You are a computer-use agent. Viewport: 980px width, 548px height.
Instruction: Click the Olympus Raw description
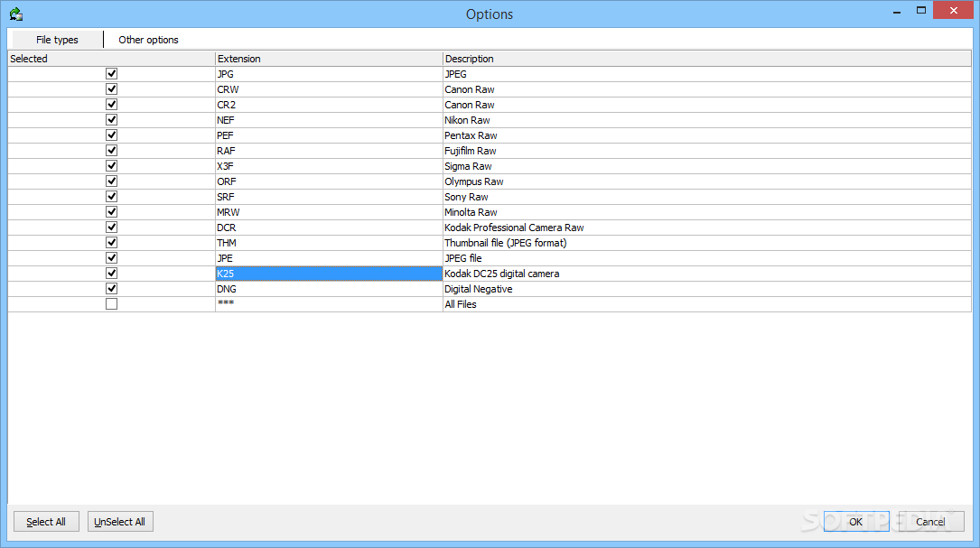point(474,181)
